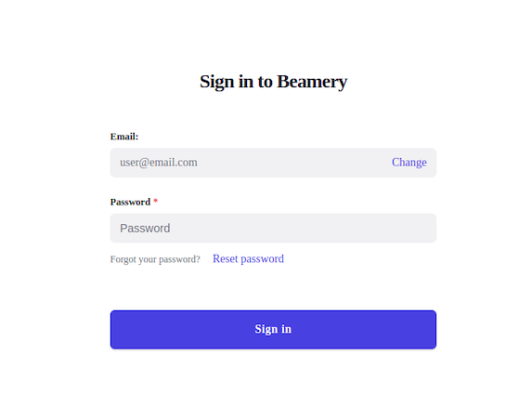Viewport: 532px width, 395px height.
Task: Click the grey "Password" placeholder text
Action: 145,229
